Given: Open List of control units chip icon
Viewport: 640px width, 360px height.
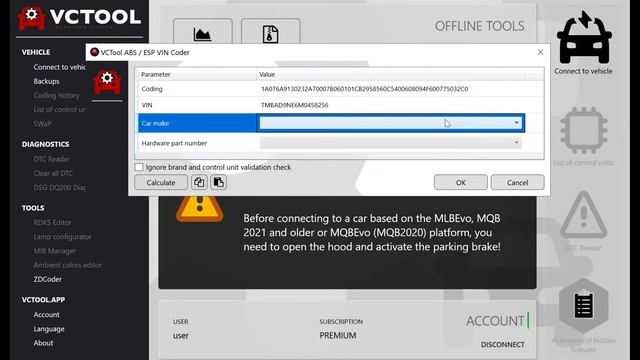Looking at the screenshot, I should pyautogui.click(x=584, y=131).
